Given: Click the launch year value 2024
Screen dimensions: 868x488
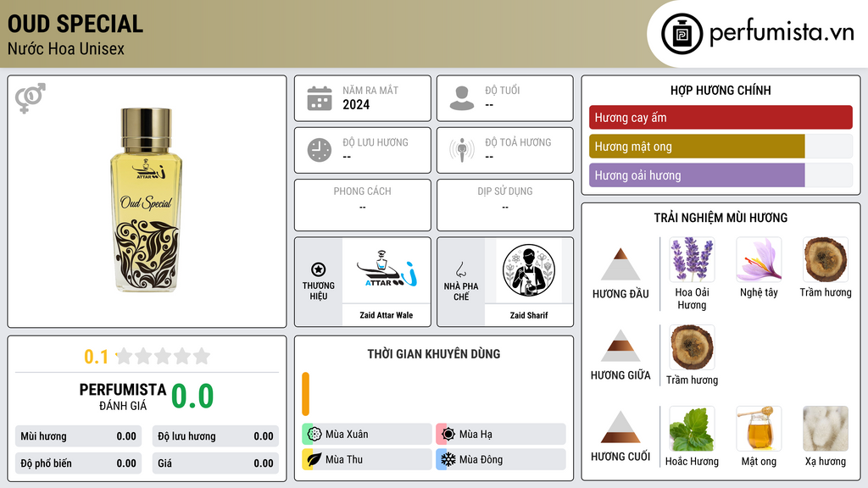Looking at the screenshot, I should point(356,104).
